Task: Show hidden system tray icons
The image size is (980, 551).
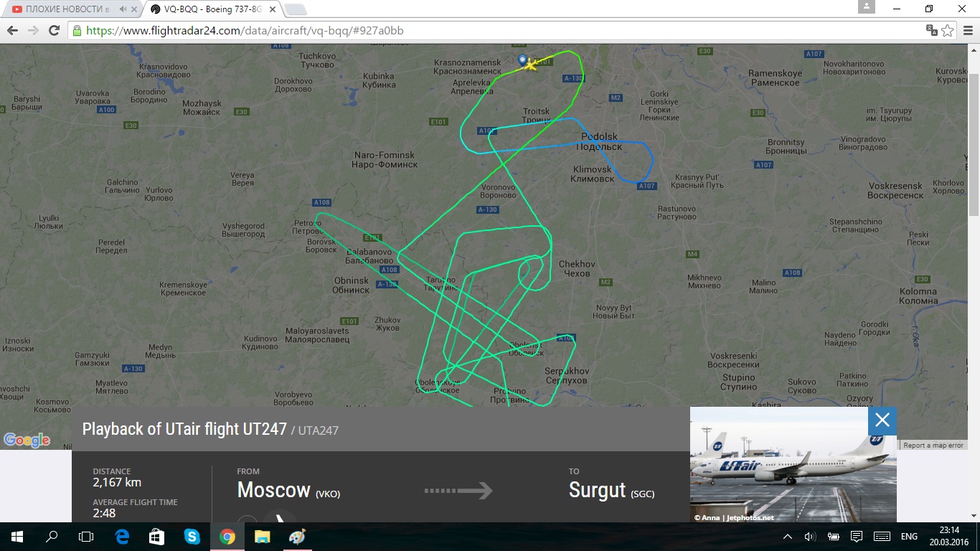Action: pos(788,537)
